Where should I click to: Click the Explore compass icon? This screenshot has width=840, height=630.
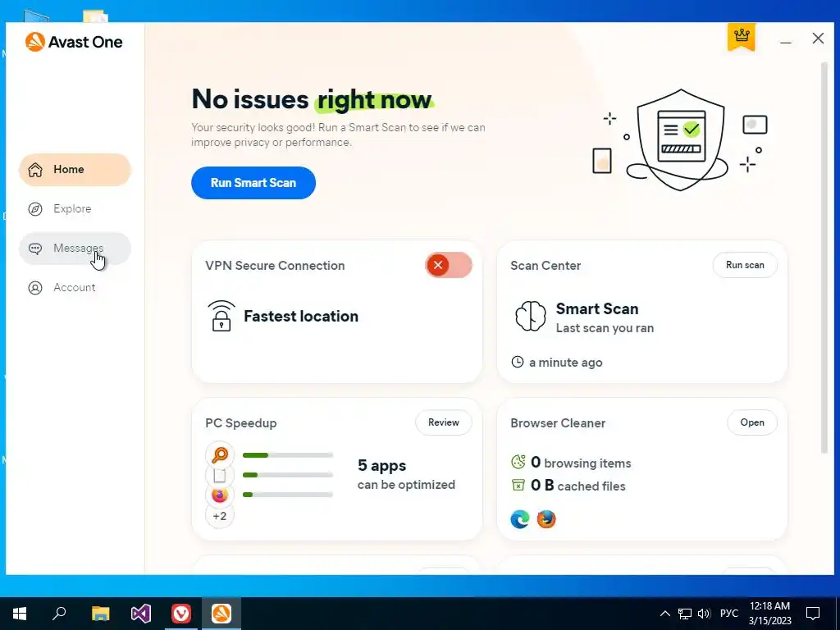pos(35,209)
